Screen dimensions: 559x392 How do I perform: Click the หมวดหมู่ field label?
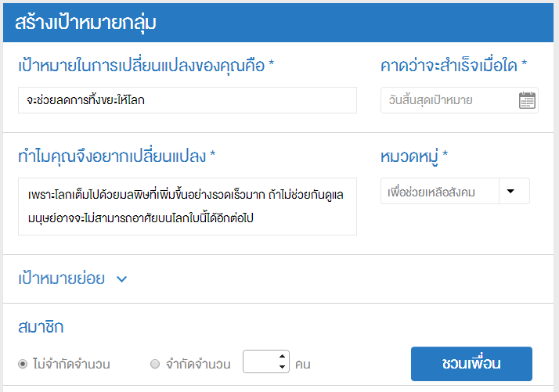click(413, 156)
